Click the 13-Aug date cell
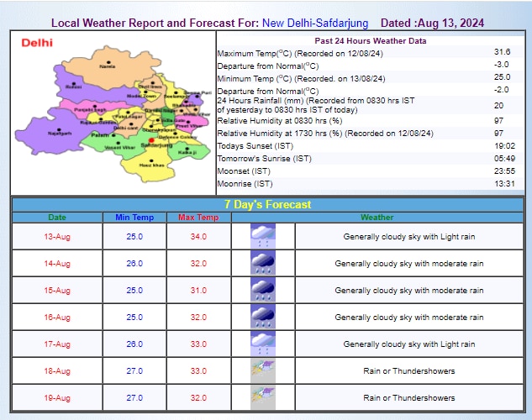This screenshot has height=420, width=532. click(56, 236)
